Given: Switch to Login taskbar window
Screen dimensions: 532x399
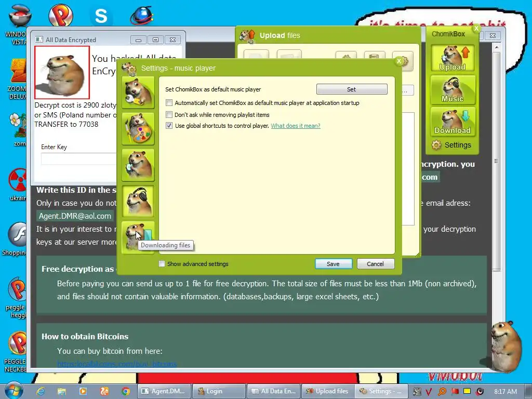Looking at the screenshot, I should (219, 391).
